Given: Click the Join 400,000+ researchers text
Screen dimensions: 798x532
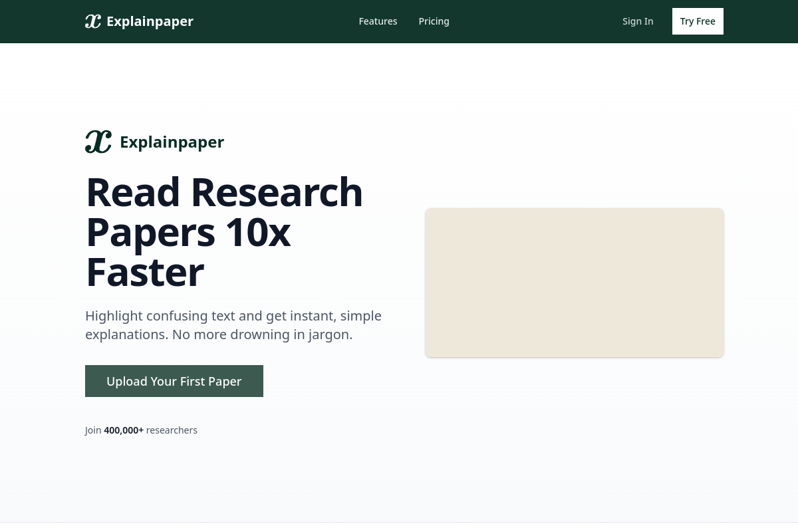Looking at the screenshot, I should [141, 430].
